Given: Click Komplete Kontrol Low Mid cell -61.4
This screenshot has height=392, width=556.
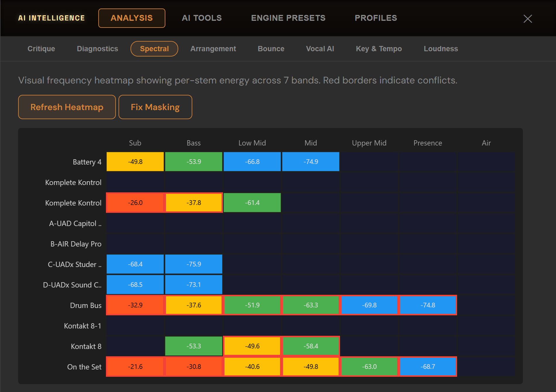Looking at the screenshot, I should coord(252,203).
